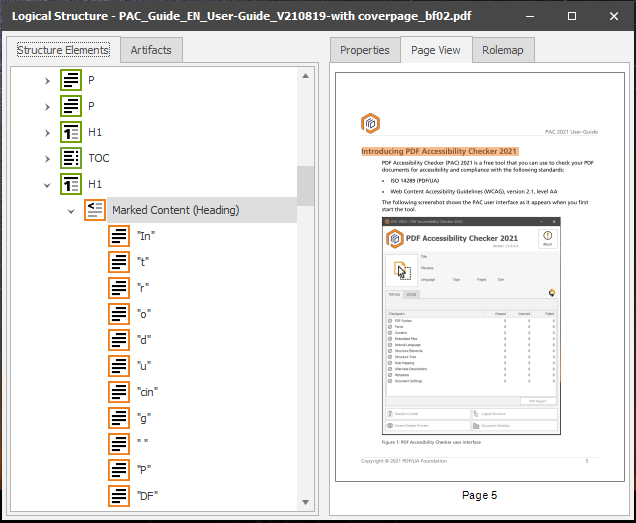Click the icon beside the "DF" content item

tap(119, 495)
